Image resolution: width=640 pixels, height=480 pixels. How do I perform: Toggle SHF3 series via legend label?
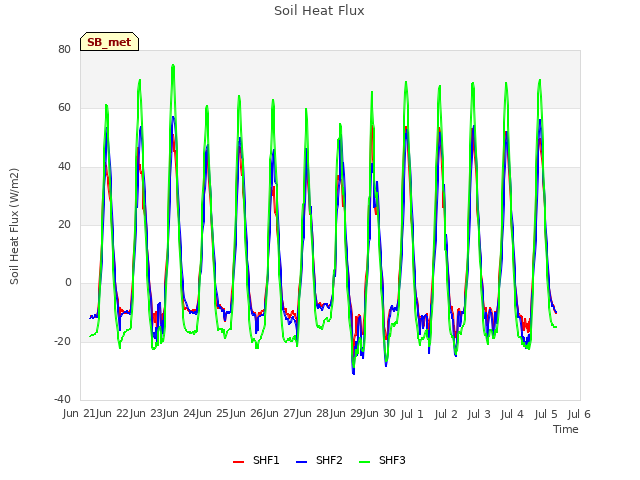pos(392,460)
